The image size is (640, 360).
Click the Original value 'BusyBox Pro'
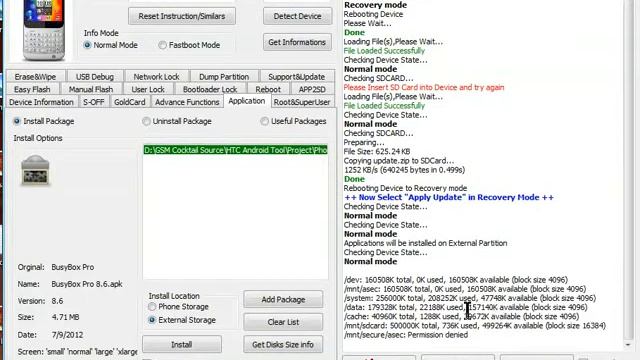(73, 267)
